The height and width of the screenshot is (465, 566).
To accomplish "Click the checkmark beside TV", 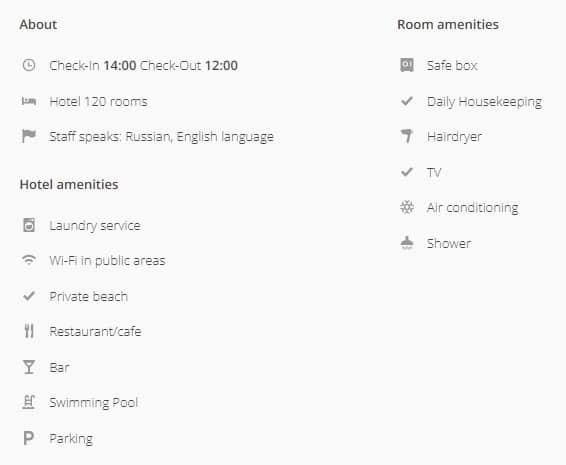I will (407, 172).
